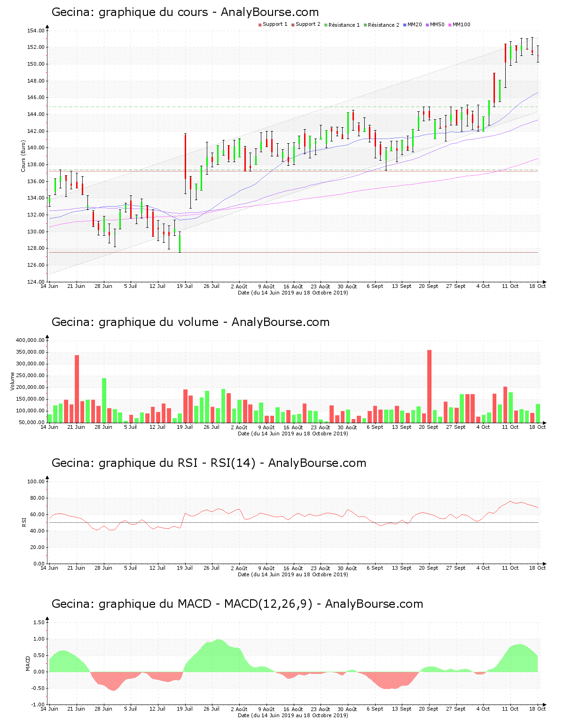Click the 154.00 price axis value
Viewport: 564px width, 728px height.
[36, 31]
